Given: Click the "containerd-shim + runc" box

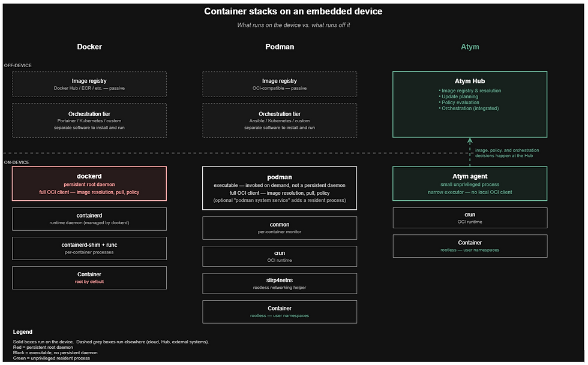Looking at the screenshot, I should click(x=89, y=248).
